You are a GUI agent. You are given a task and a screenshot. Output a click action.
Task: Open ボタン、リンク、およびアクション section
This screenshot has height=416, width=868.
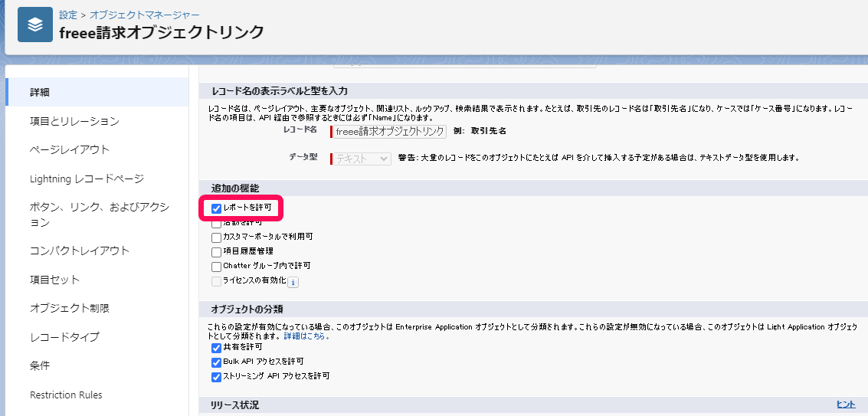click(99, 215)
